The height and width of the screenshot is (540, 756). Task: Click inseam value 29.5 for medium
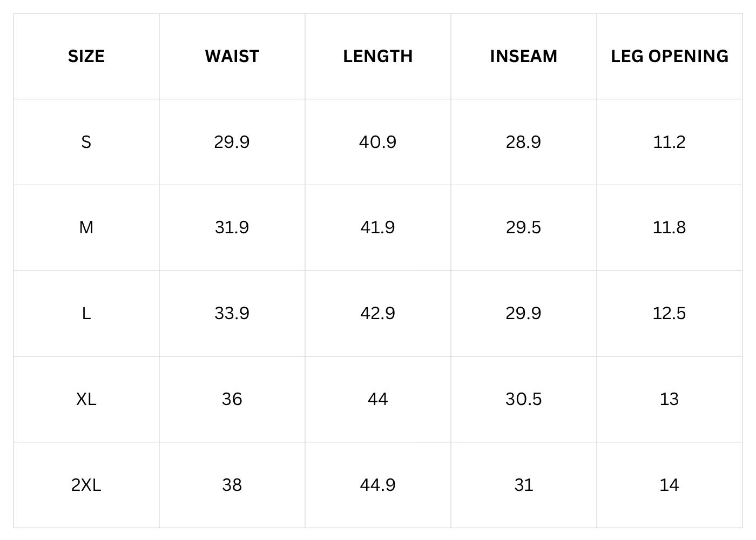pyautogui.click(x=523, y=227)
